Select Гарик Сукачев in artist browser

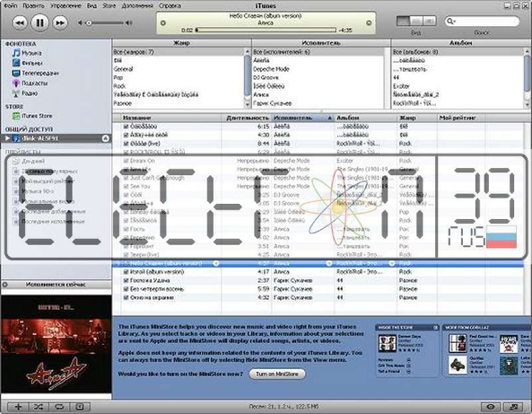point(272,103)
